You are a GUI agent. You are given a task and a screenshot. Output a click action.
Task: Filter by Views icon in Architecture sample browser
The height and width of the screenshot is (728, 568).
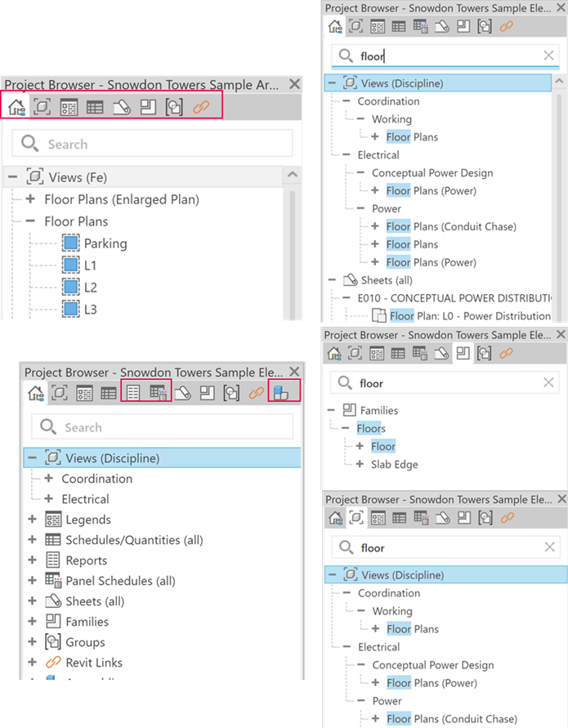[x=42, y=107]
